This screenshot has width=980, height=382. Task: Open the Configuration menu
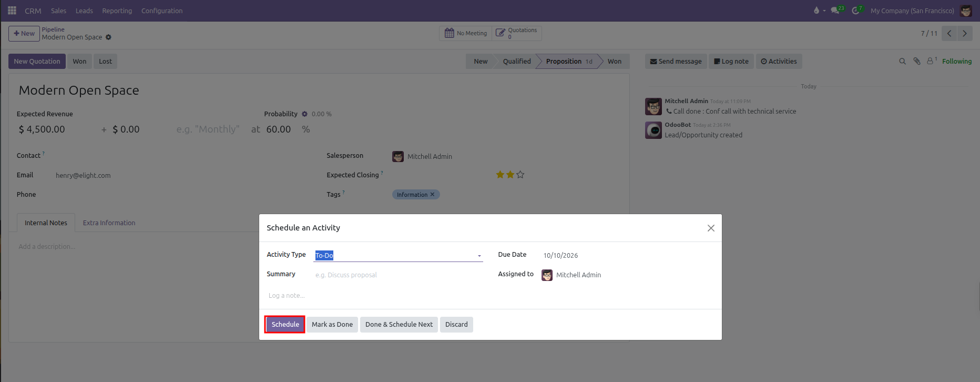click(x=162, y=11)
